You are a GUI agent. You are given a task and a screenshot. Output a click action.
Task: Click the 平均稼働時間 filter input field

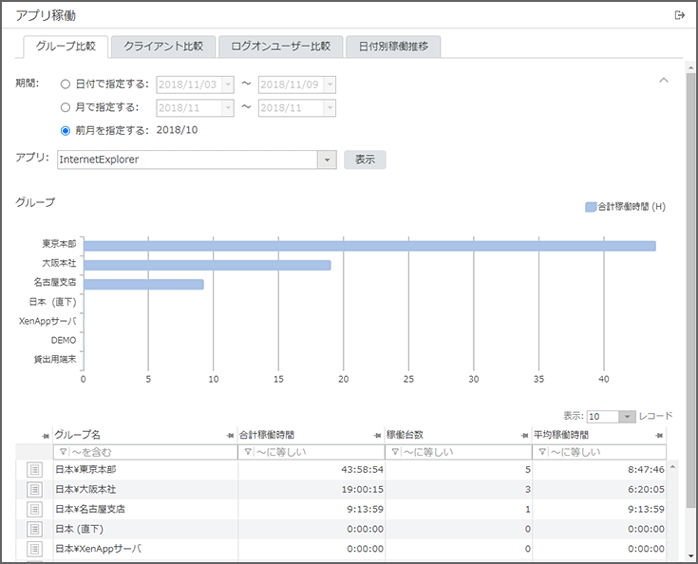coord(604,453)
